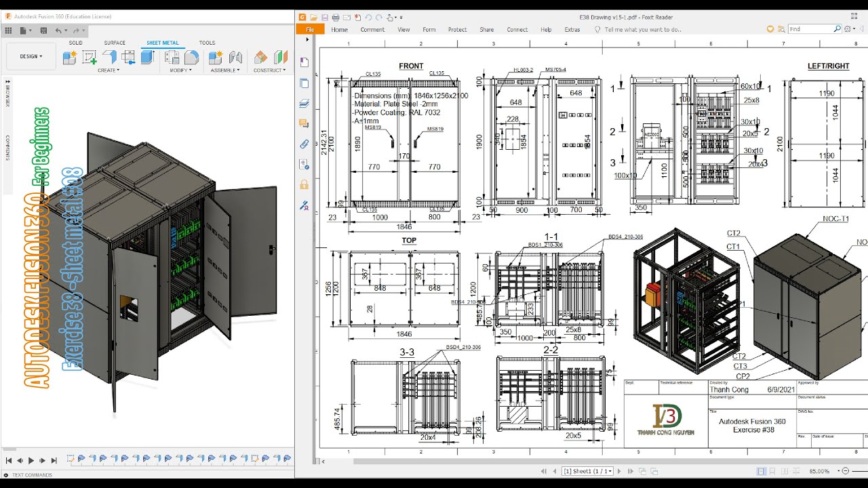Open the Sheet Metal Rules icon
Image resolution: width=868 pixels, height=488 pixels.
173,58
